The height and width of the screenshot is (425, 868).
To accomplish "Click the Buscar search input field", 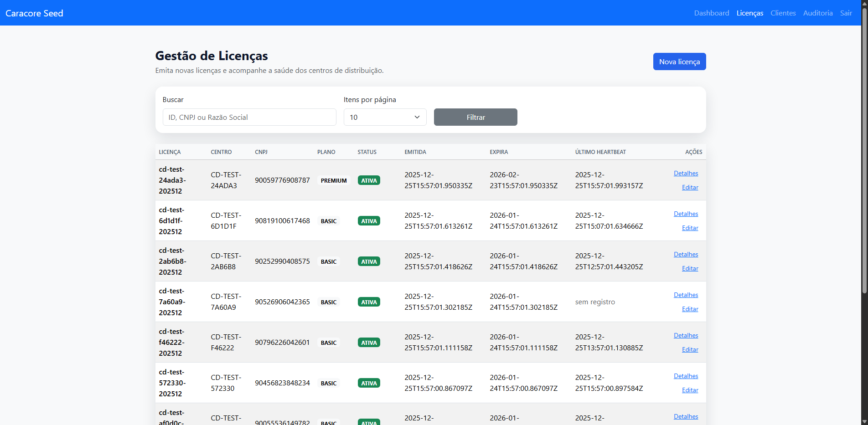I will pyautogui.click(x=249, y=117).
